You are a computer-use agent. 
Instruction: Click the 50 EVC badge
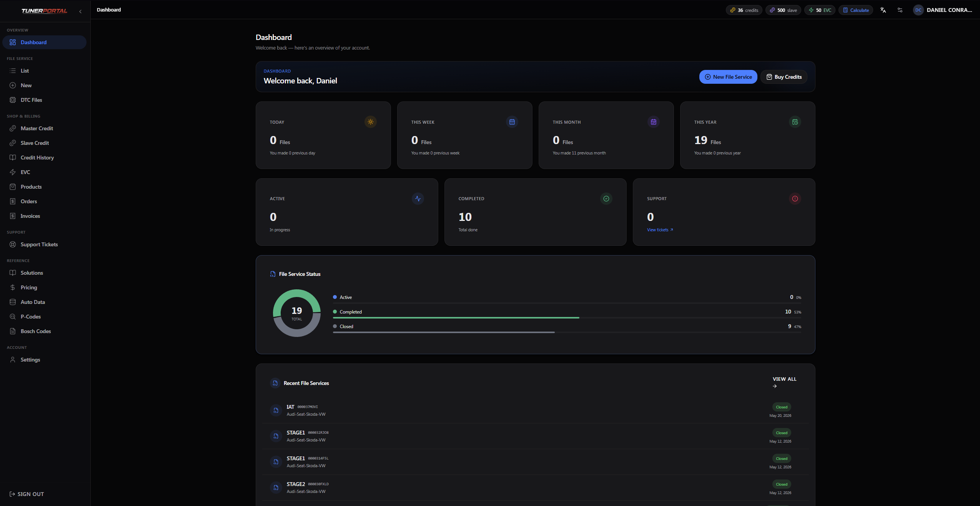tap(820, 10)
